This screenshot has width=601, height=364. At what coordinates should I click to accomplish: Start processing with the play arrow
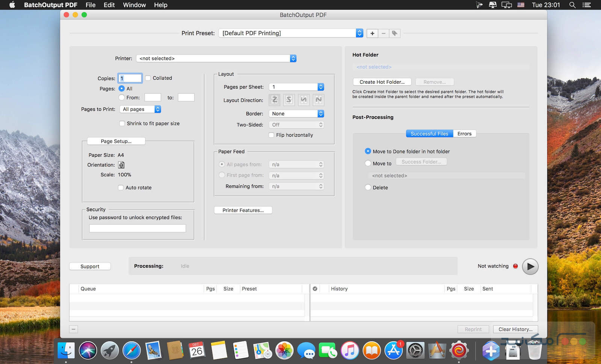[530, 266]
